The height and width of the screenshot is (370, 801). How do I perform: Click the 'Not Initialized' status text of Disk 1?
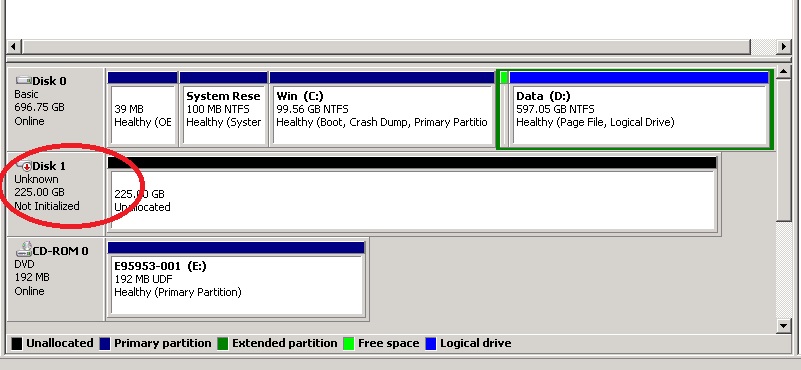coord(46,206)
